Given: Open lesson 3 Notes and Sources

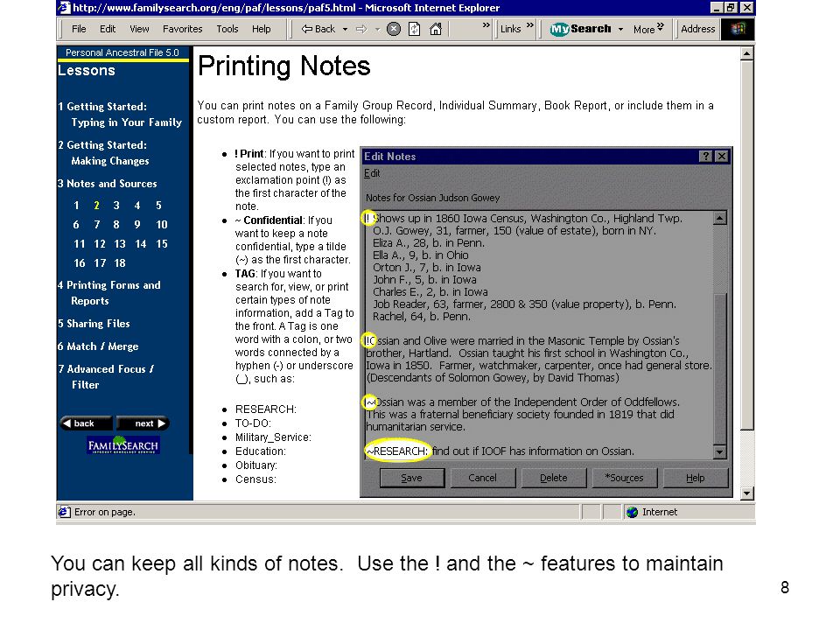Looking at the screenshot, I should (107, 183).
